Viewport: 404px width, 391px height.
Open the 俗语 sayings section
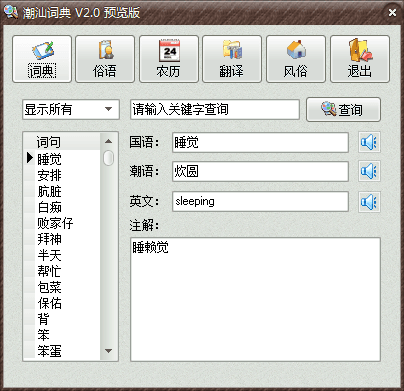point(105,59)
